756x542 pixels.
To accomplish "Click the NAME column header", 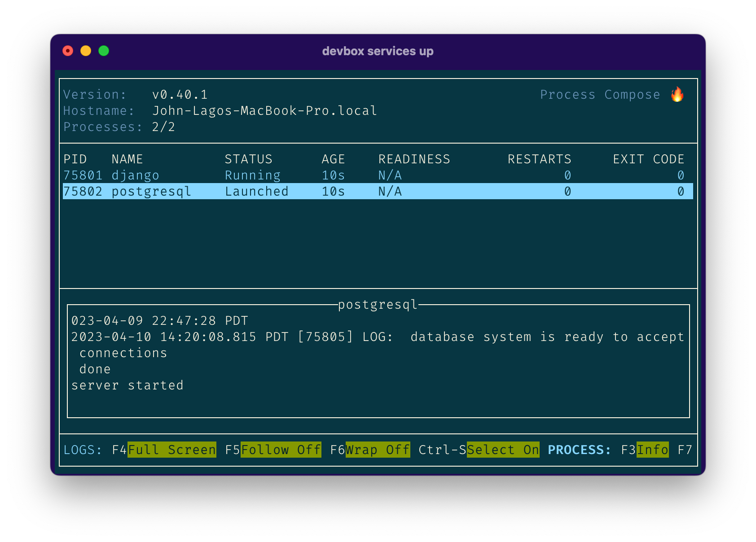I will (127, 159).
